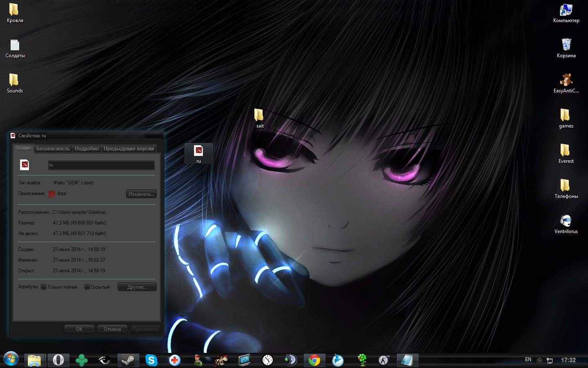Click the Другие... attributes button

(137, 287)
